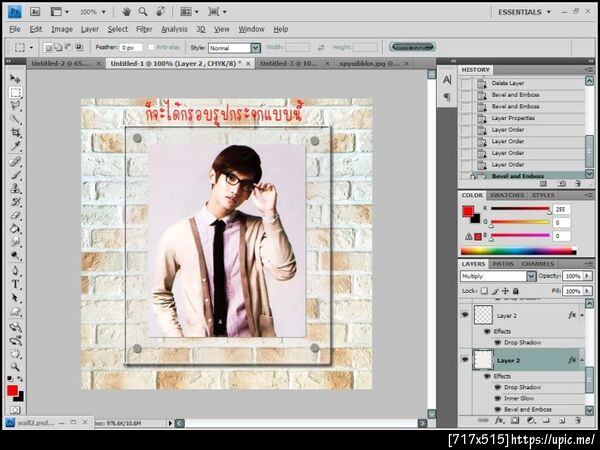The image size is (600, 450).
Task: Set history brush source beside Delete Layer state
Action: click(466, 83)
